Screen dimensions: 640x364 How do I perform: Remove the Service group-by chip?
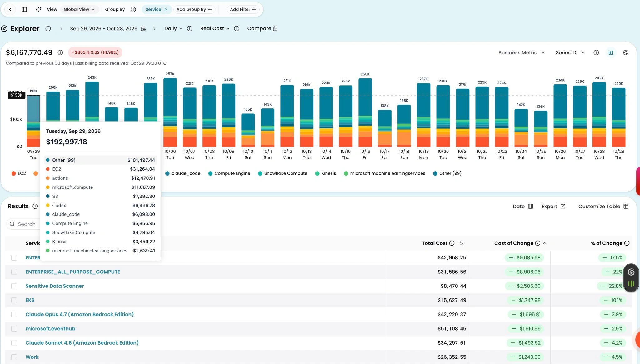[x=166, y=9]
